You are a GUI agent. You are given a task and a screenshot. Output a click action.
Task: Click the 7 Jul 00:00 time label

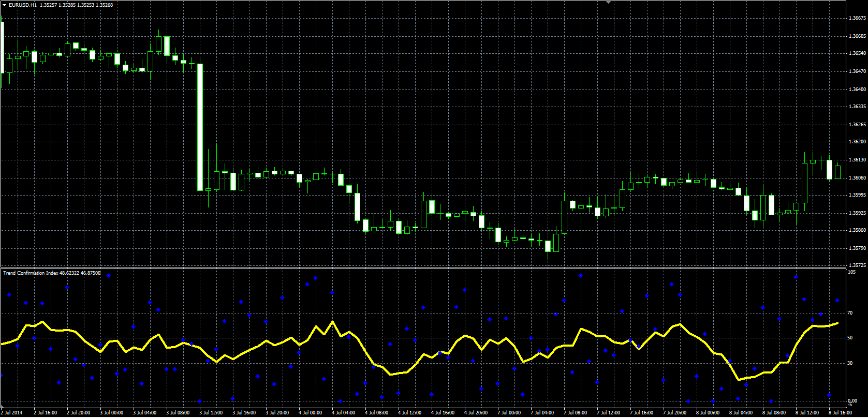[x=509, y=413]
